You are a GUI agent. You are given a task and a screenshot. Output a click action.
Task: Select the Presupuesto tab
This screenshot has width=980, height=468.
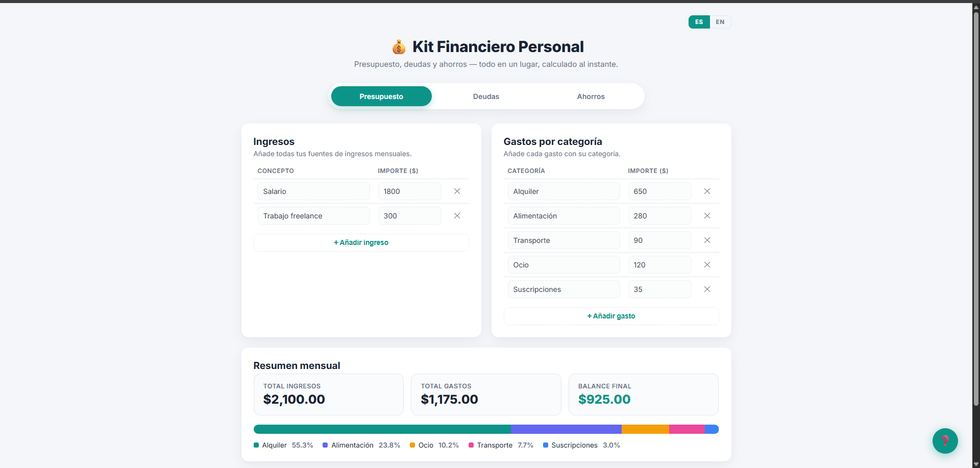[381, 96]
